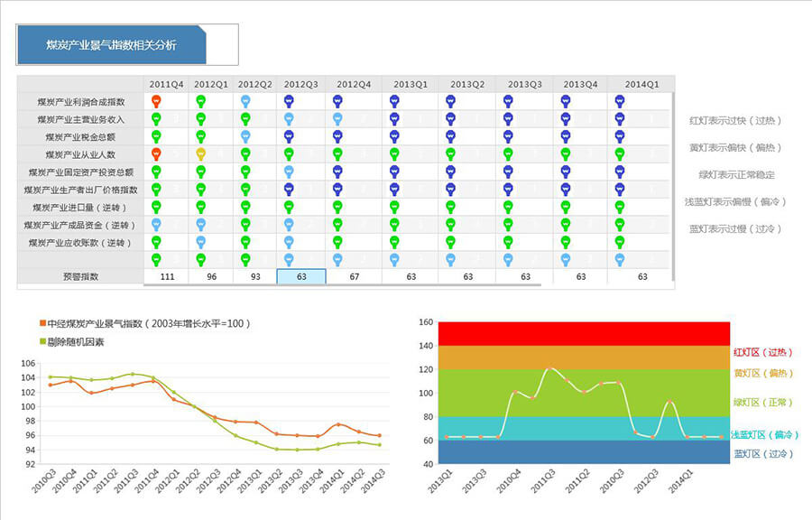
Task: Click green bulb for 煤炭产业进口量 in 2014Q1
Action: tap(620, 207)
